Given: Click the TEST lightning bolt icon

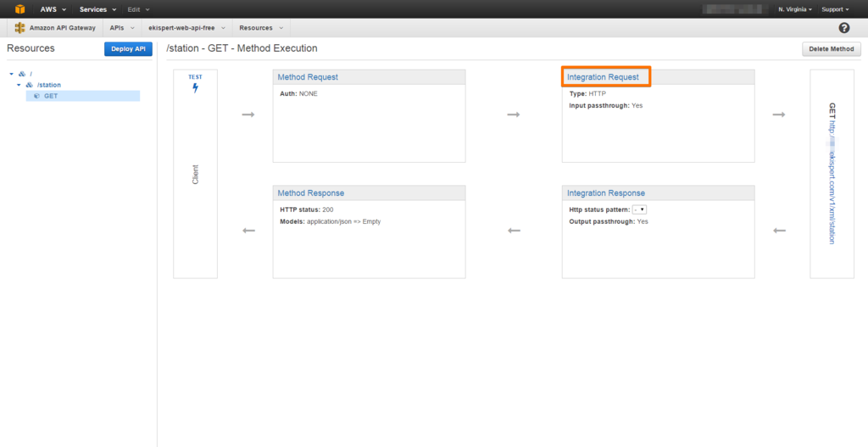Looking at the screenshot, I should (195, 87).
